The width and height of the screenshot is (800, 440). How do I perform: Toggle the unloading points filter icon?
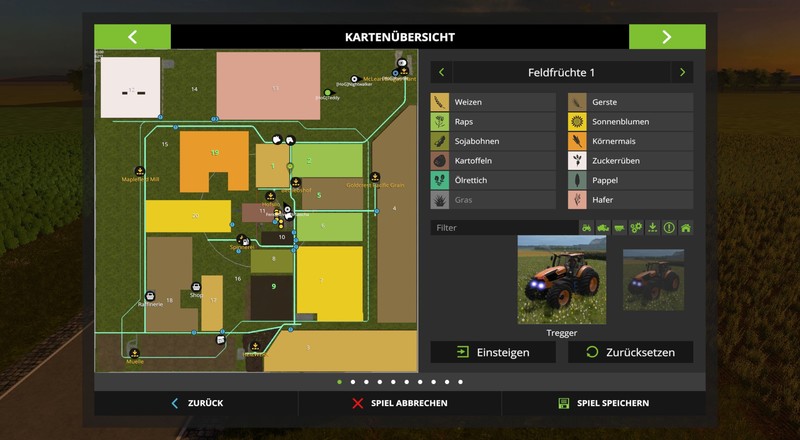(x=653, y=228)
